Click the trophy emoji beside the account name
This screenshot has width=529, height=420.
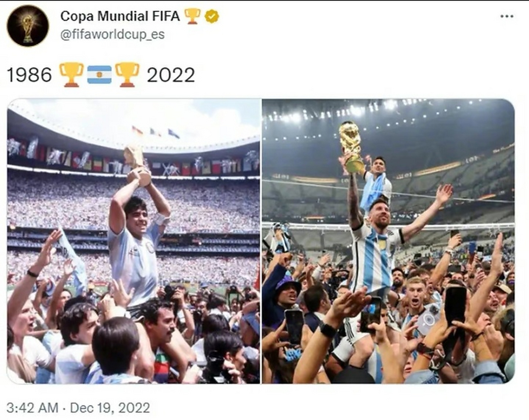[192, 16]
